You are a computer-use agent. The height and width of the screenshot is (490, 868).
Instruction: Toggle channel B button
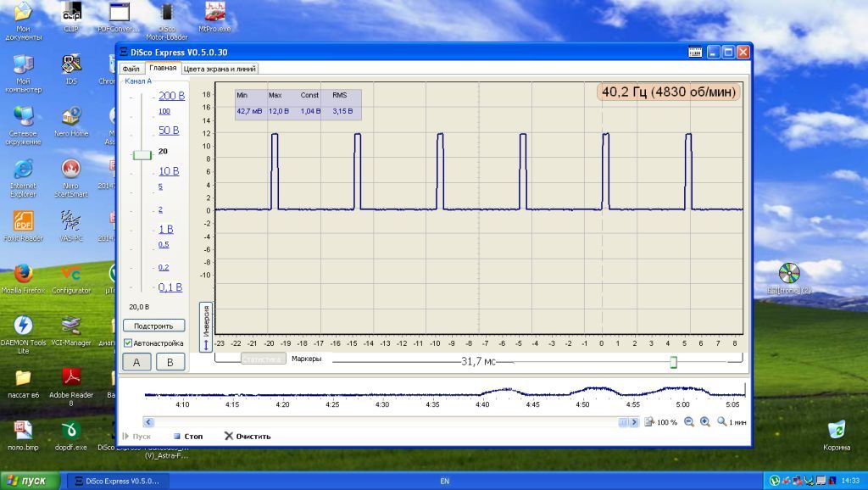(170, 362)
